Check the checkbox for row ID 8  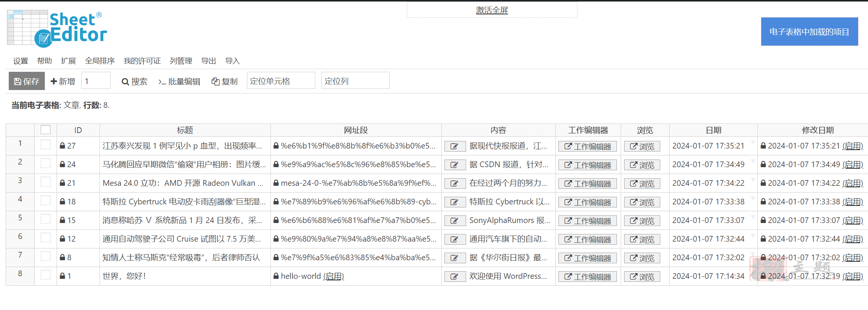[x=46, y=256]
